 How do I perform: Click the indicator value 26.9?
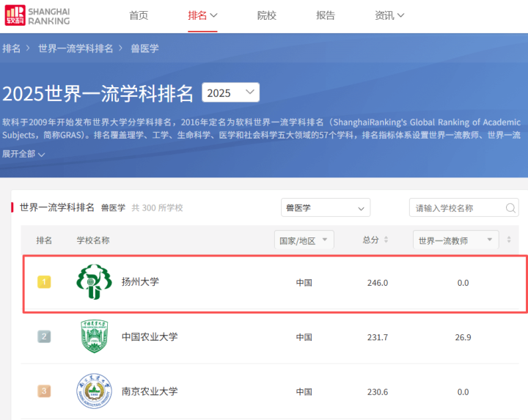click(463, 338)
